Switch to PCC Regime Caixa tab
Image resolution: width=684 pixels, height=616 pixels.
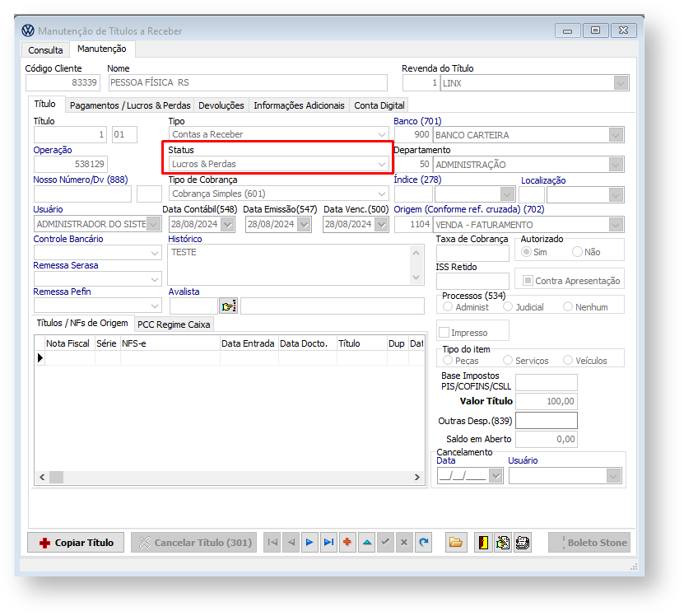174,324
